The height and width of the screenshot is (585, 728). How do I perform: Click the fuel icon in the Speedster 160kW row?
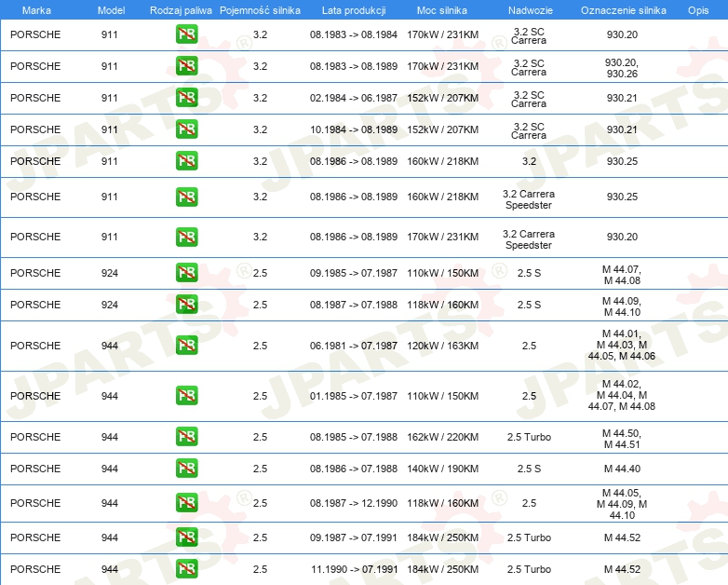(186, 197)
